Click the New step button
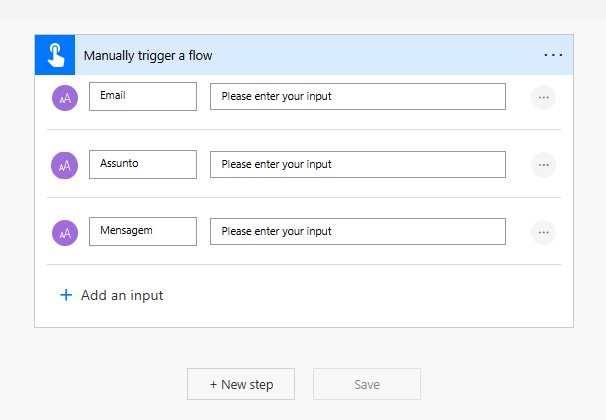 (x=241, y=384)
